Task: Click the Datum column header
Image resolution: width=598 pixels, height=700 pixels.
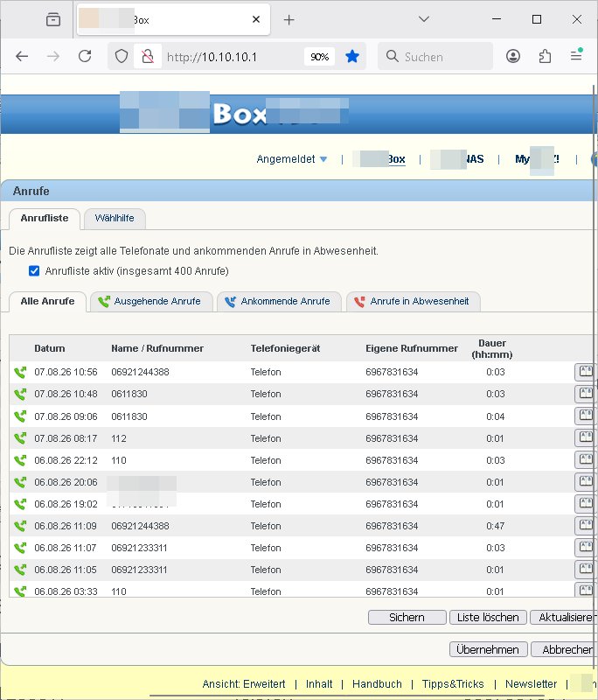Action: 50,348
